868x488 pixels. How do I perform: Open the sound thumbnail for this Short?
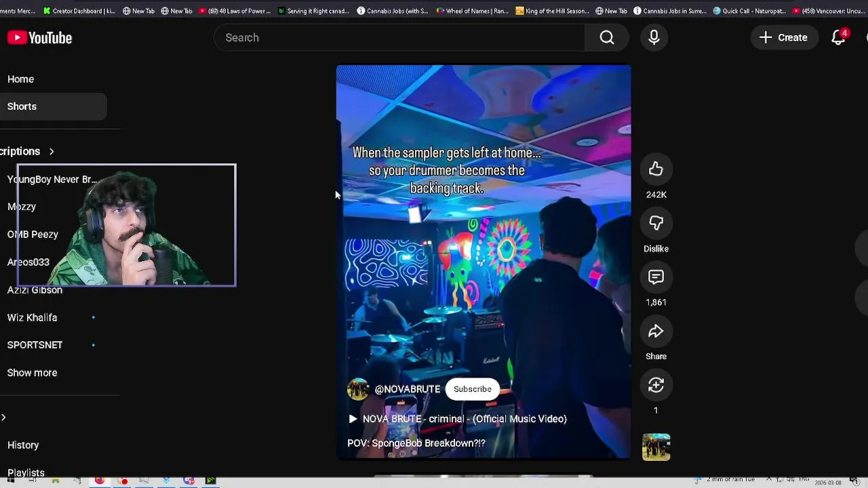pos(656,447)
